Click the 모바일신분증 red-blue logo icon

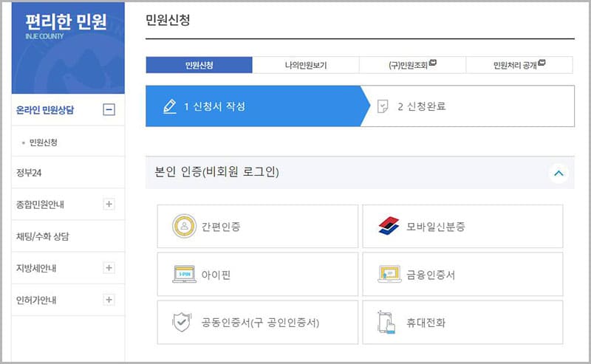point(389,226)
